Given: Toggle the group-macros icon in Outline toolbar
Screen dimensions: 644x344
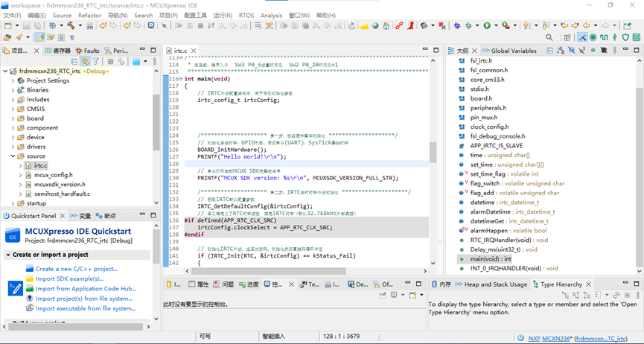Looking at the screenshot, I should pyautogui.click(x=603, y=50).
